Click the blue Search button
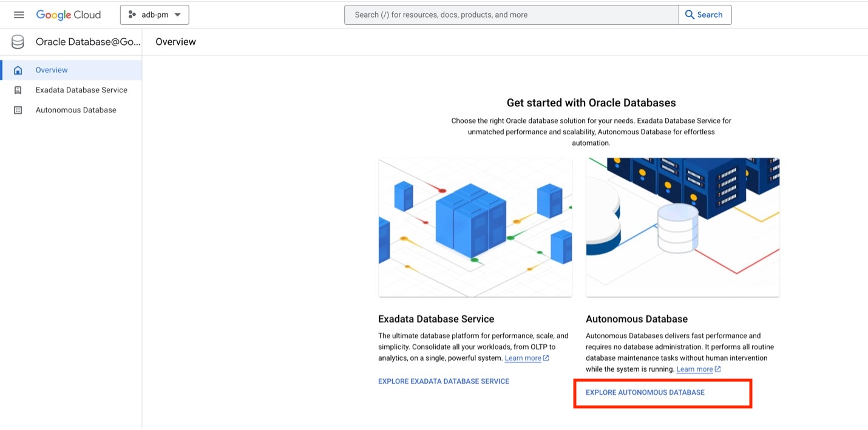868x430 pixels. [x=705, y=15]
